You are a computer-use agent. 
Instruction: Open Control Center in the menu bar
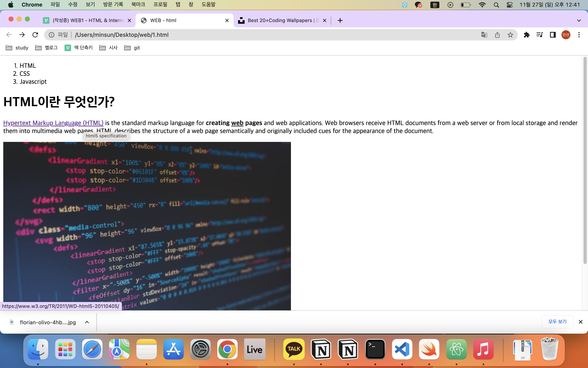[510, 5]
